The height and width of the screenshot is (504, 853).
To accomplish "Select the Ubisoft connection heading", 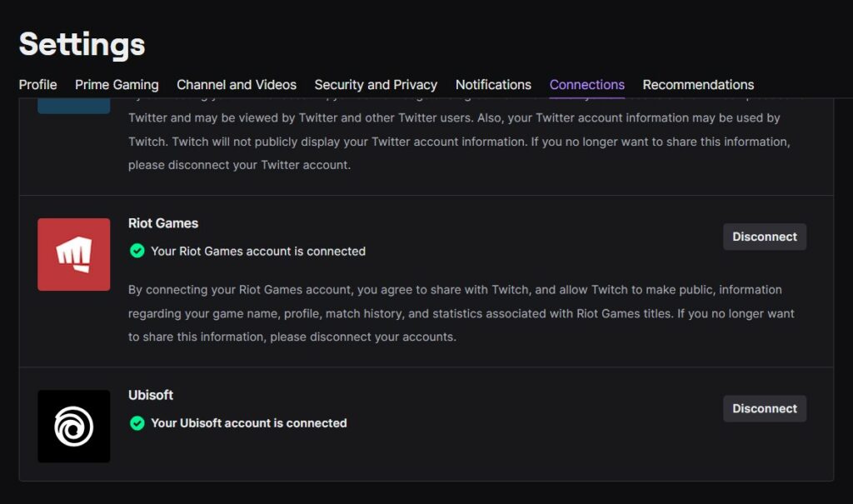I will [x=151, y=395].
